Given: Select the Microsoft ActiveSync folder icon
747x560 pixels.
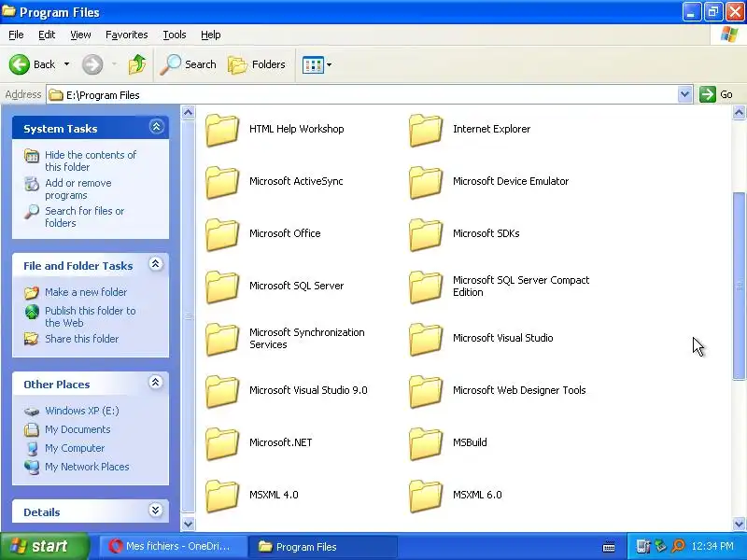Looking at the screenshot, I should point(222,182).
